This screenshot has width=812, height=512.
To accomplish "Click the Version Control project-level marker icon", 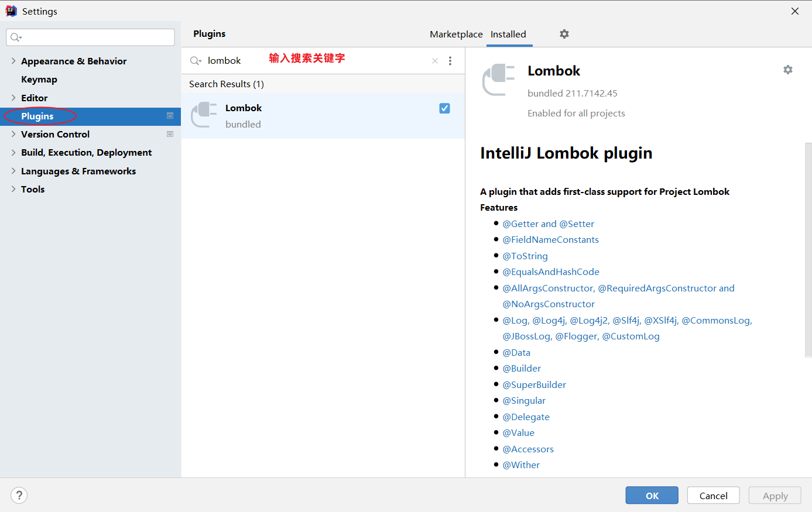I will (170, 134).
